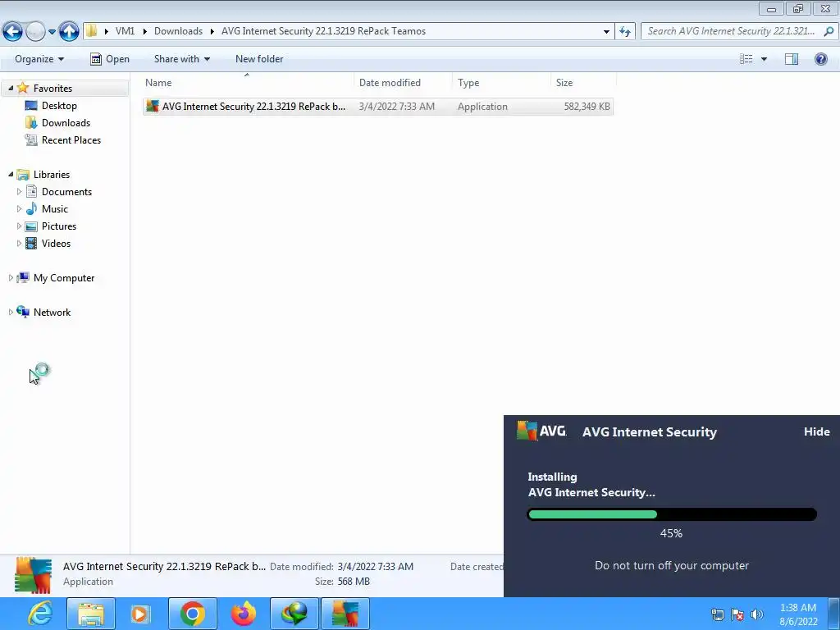This screenshot has height=630, width=840.
Task: Click the network tray icon
Action: point(717,614)
